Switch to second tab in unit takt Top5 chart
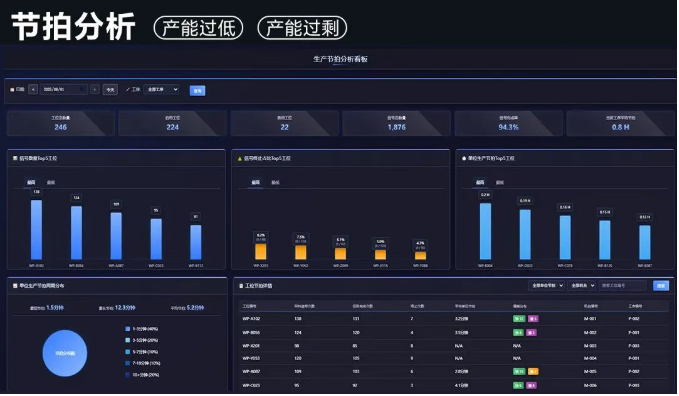This screenshot has width=679, height=396. (x=500, y=182)
